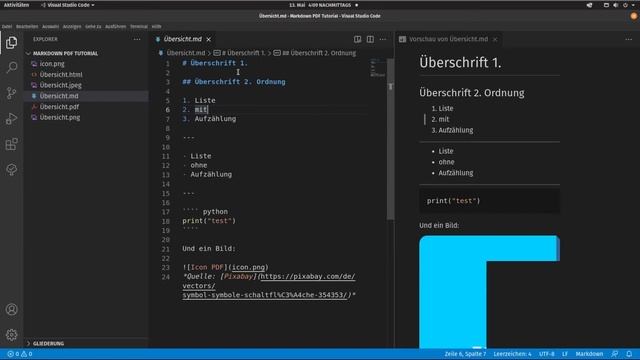
Task: Click Übersicht.md breadcrumb item
Action: click(x=185, y=53)
